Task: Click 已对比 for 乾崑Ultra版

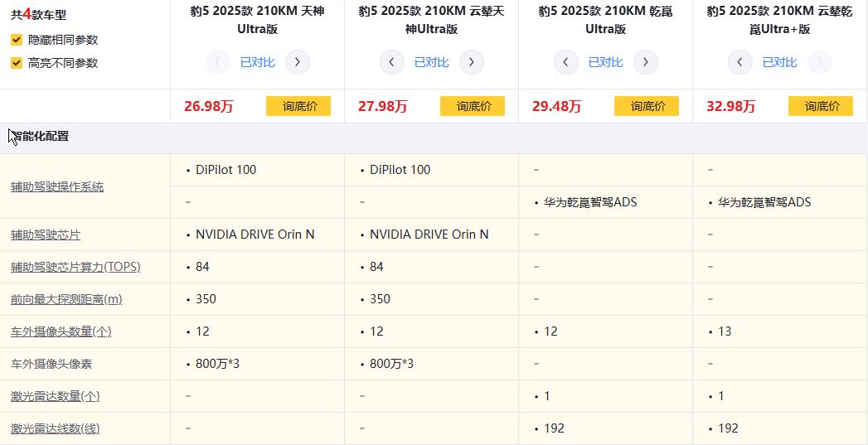Action: click(605, 62)
